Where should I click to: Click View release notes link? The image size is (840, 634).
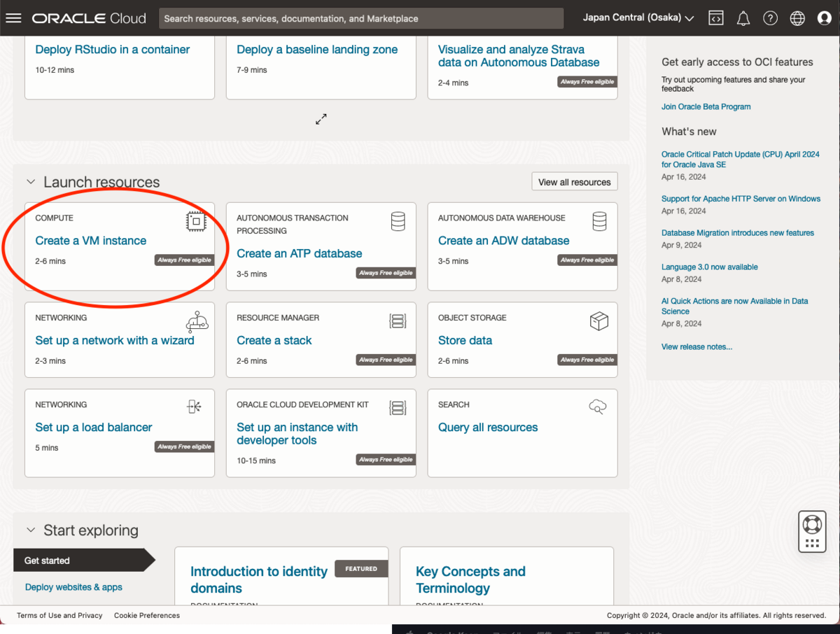[696, 347]
